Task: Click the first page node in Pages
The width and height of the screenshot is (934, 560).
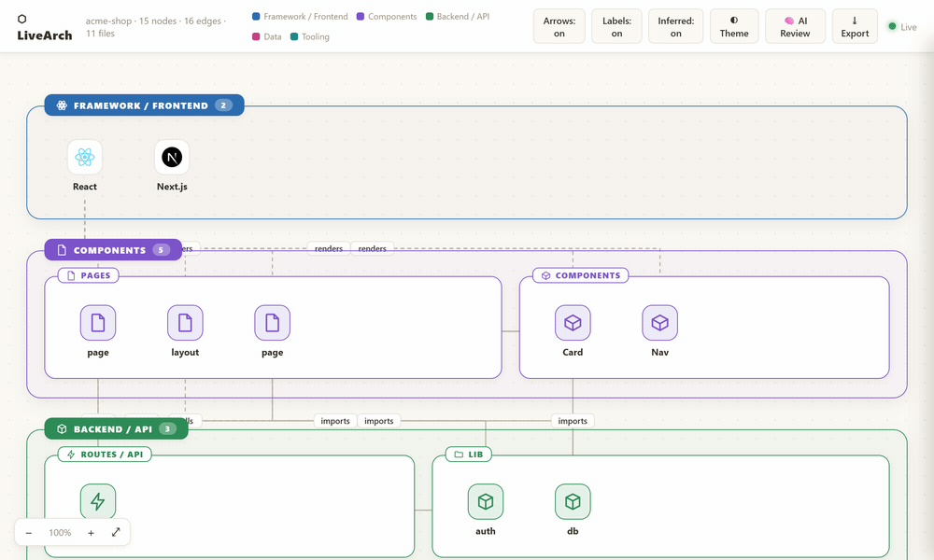Action: (x=98, y=323)
